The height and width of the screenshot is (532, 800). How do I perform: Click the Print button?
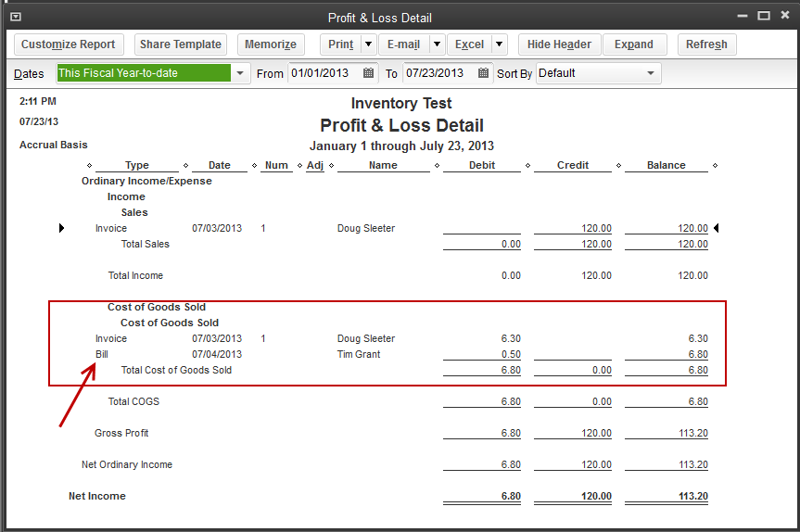point(341,44)
